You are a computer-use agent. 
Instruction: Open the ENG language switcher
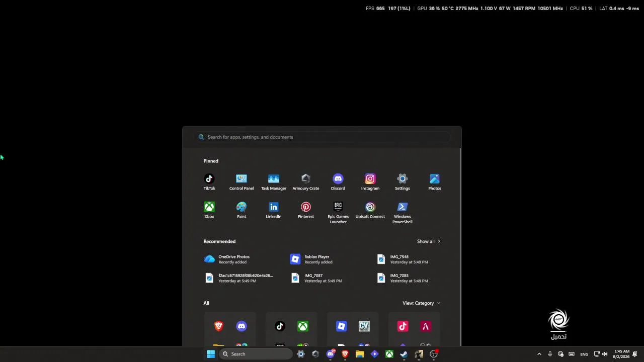(584, 354)
